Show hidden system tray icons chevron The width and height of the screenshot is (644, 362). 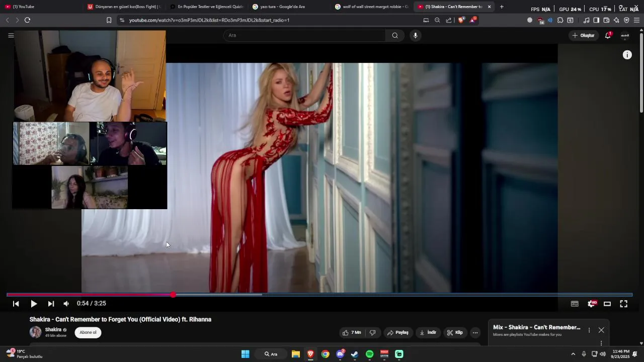coord(573,354)
